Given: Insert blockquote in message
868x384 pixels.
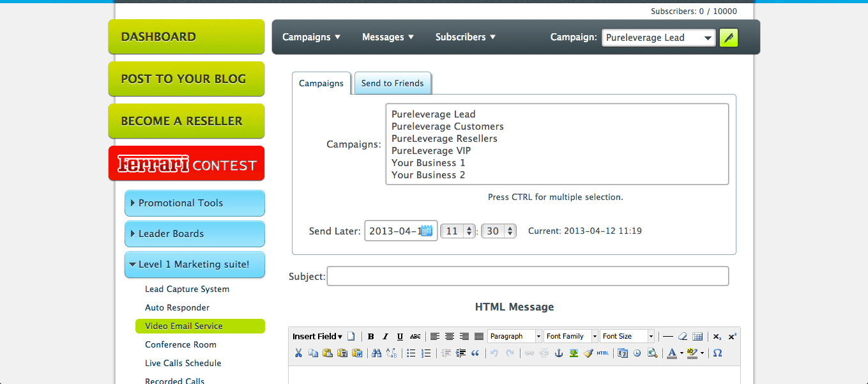Looking at the screenshot, I should (x=475, y=353).
